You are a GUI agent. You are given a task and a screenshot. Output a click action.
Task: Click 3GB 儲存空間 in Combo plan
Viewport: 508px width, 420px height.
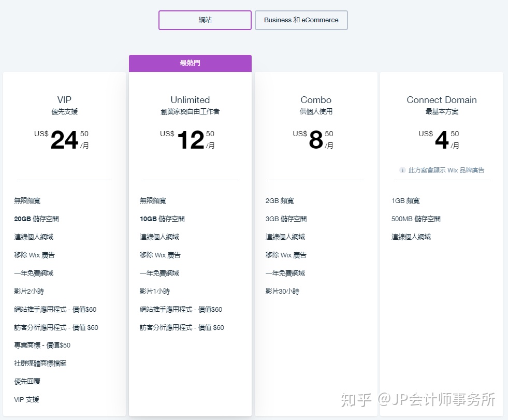pos(286,219)
